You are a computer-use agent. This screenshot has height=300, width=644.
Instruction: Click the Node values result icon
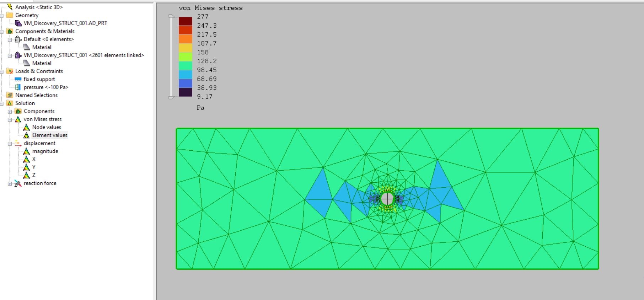(26, 127)
